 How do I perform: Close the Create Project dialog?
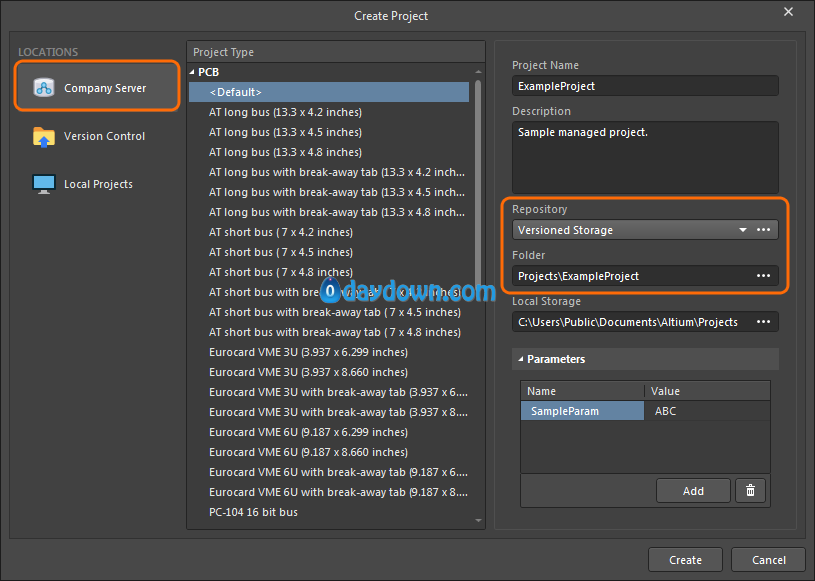788,13
